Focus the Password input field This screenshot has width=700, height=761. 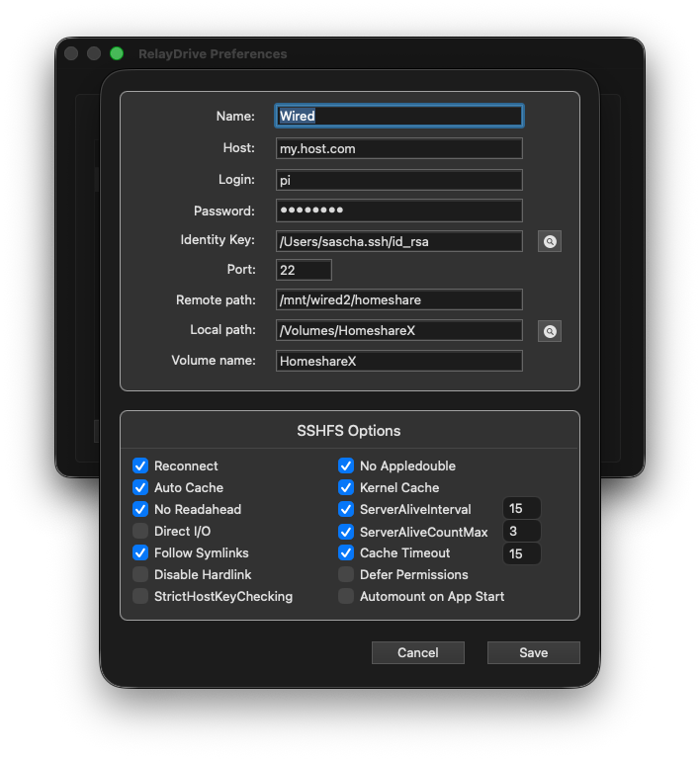[x=398, y=211]
